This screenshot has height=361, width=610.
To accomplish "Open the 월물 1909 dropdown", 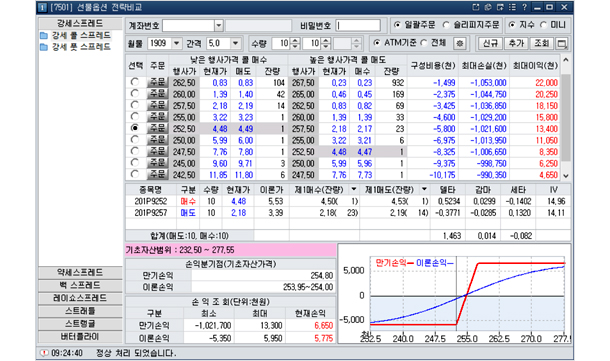I will pos(177,43).
